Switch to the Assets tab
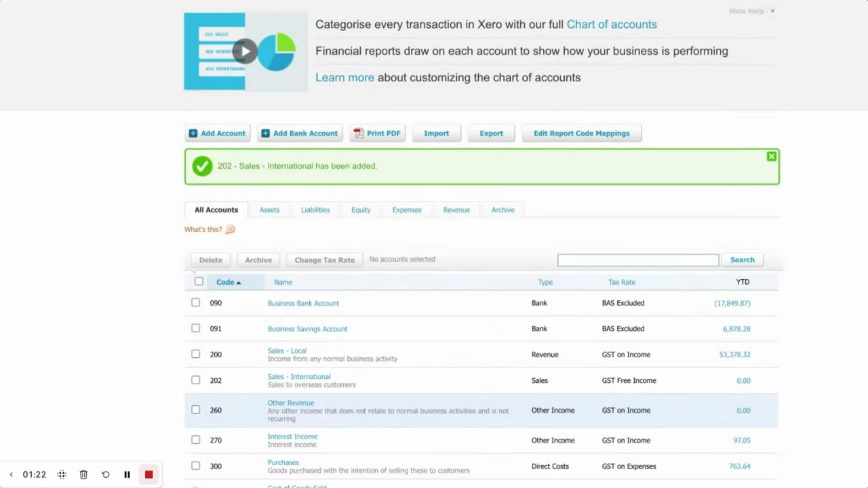The width and height of the screenshot is (868, 488). (x=269, y=210)
